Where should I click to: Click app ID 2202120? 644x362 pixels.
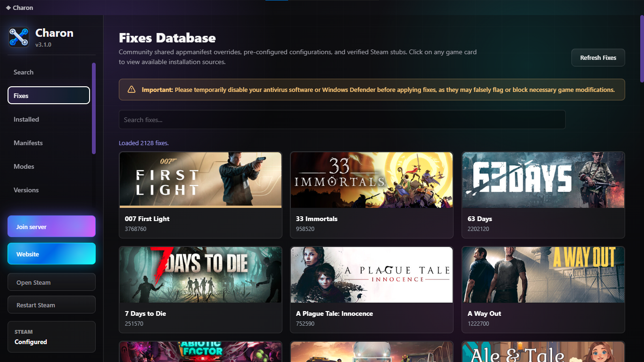(478, 229)
